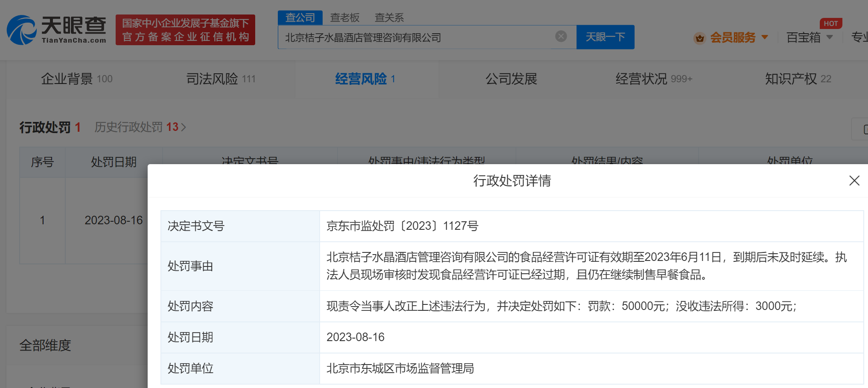Switch to the 查关系 search tab
The height and width of the screenshot is (388, 868).
point(389,17)
